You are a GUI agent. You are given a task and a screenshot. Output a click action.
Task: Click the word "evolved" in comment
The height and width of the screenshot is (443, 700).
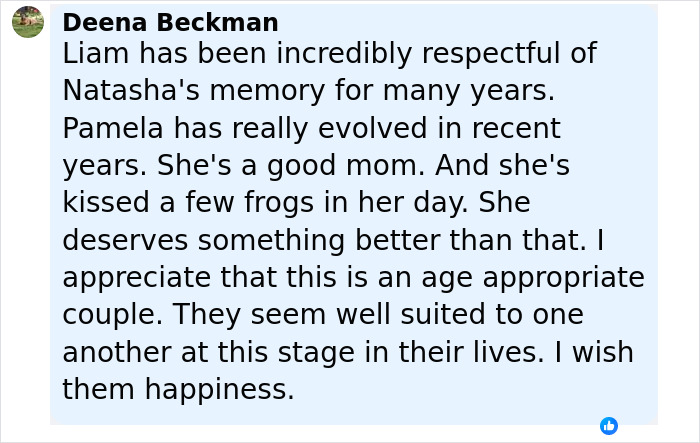372,128
